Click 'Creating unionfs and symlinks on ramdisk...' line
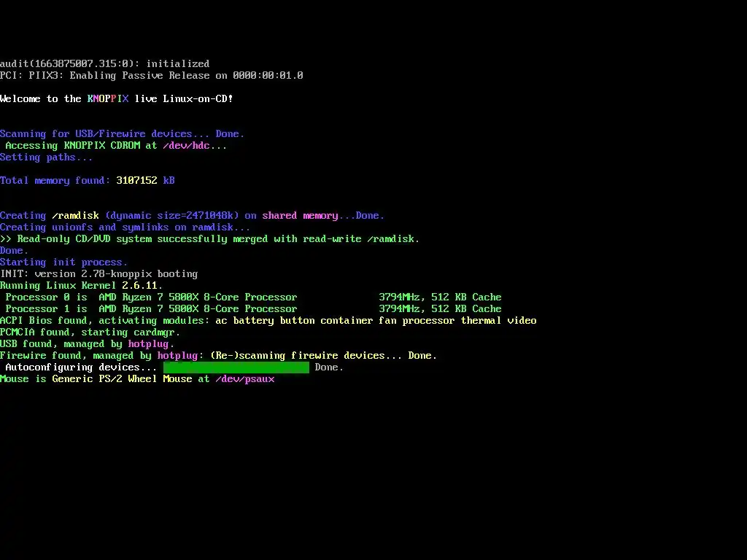Image resolution: width=747 pixels, height=560 pixels. coord(125,227)
